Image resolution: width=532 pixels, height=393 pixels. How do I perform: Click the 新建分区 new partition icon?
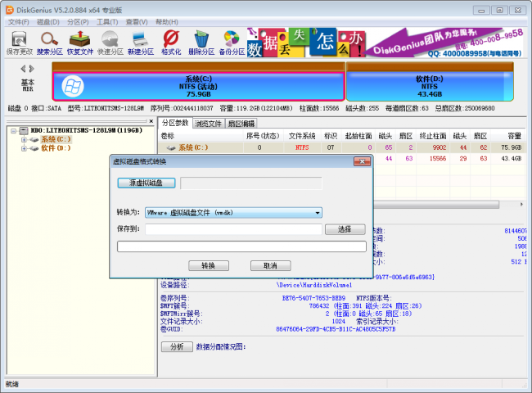tap(141, 43)
